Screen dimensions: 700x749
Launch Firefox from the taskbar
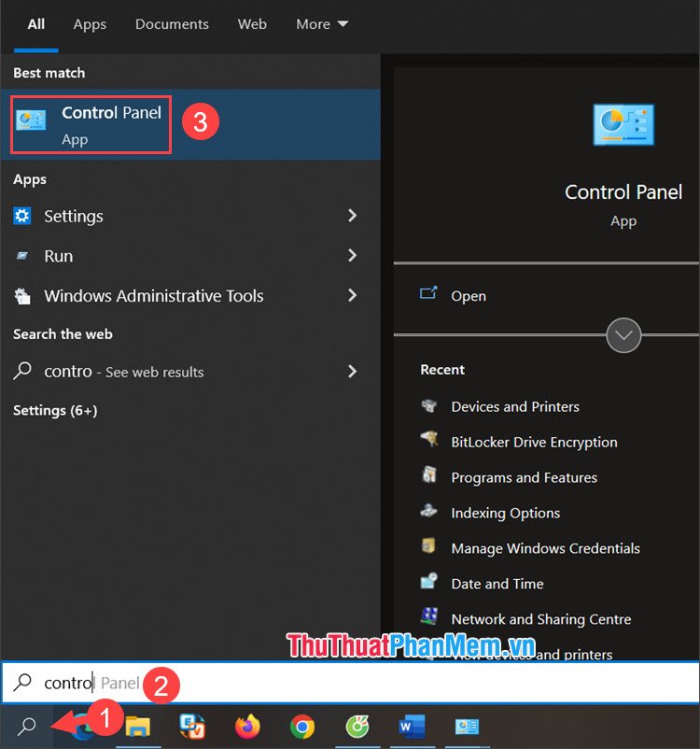pos(247,727)
